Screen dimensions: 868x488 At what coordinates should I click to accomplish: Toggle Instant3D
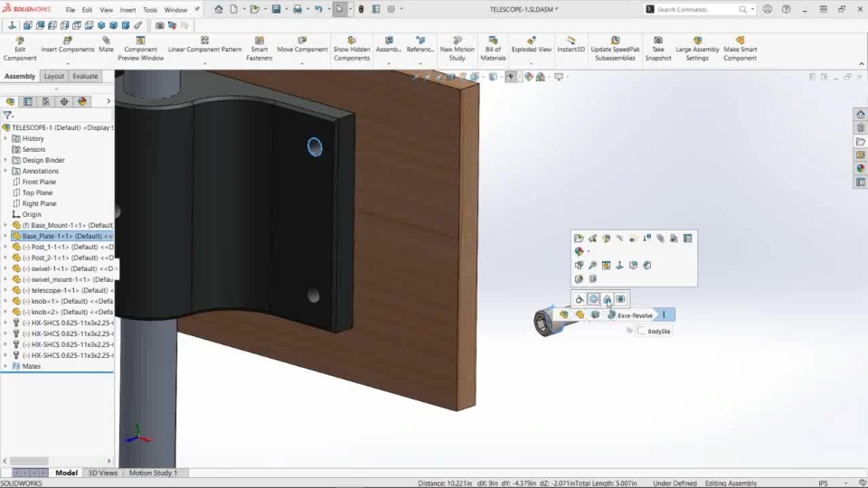tap(571, 45)
